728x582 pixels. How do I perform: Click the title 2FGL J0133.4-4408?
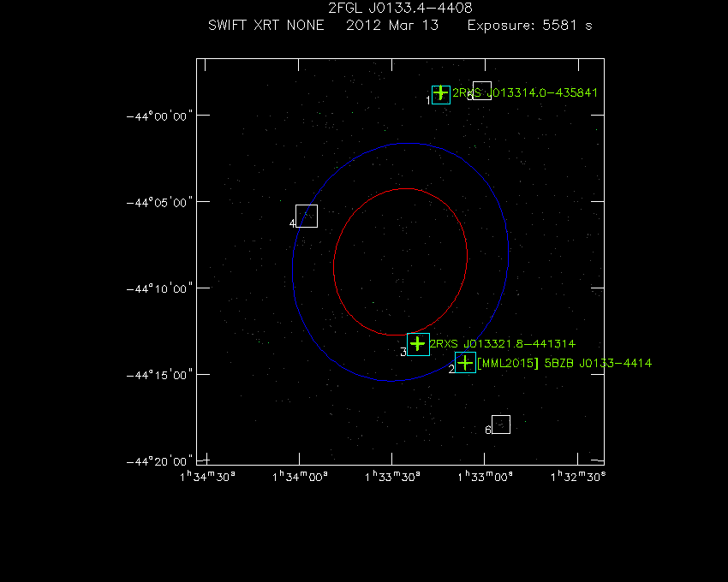tap(400, 8)
